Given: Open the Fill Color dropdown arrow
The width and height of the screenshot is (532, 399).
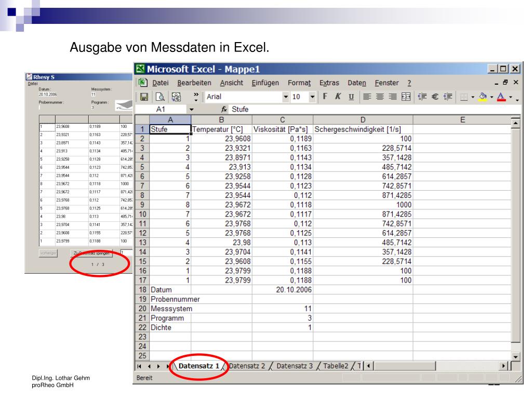Looking at the screenshot, I should (491, 97).
